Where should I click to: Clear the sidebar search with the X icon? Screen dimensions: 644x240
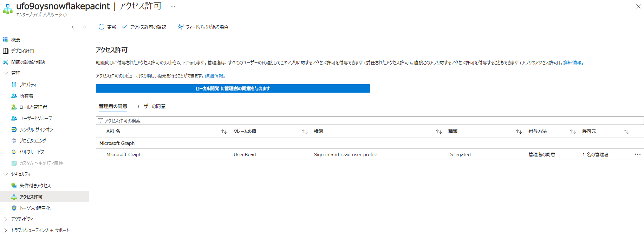pos(73,27)
